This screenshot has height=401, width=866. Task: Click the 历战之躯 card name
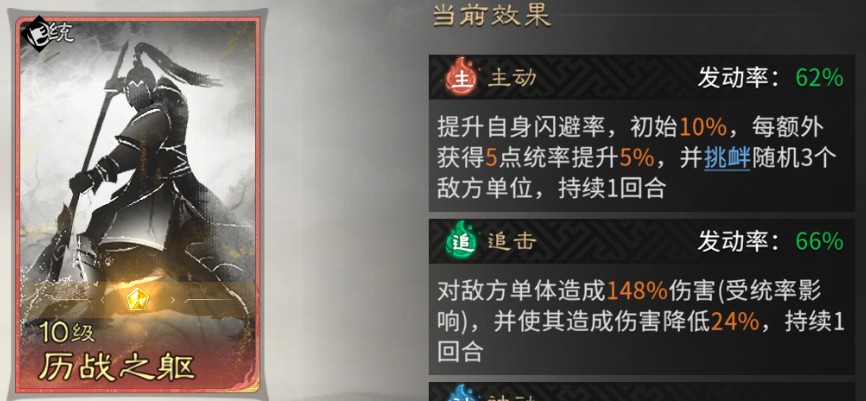117,366
